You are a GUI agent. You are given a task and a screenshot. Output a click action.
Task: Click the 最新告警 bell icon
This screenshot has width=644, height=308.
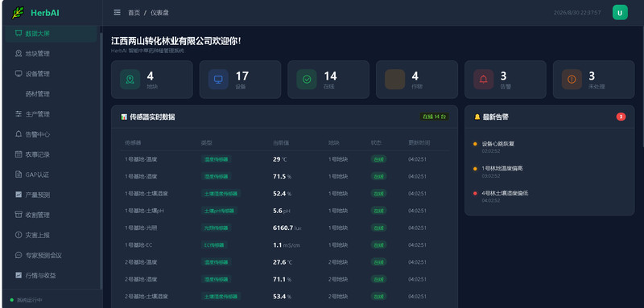pyautogui.click(x=477, y=117)
